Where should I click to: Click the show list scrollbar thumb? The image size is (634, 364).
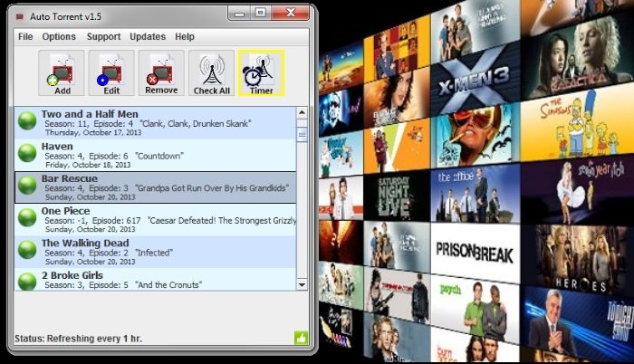(302, 134)
